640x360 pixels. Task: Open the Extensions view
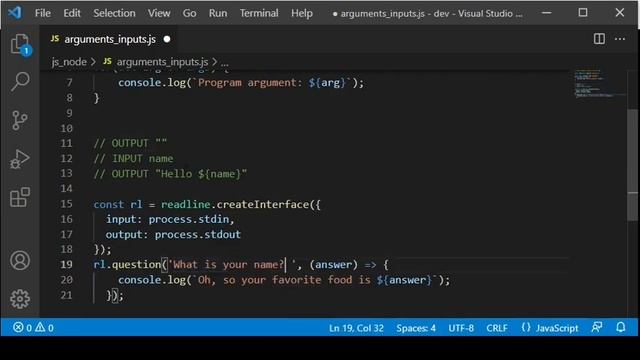20,198
